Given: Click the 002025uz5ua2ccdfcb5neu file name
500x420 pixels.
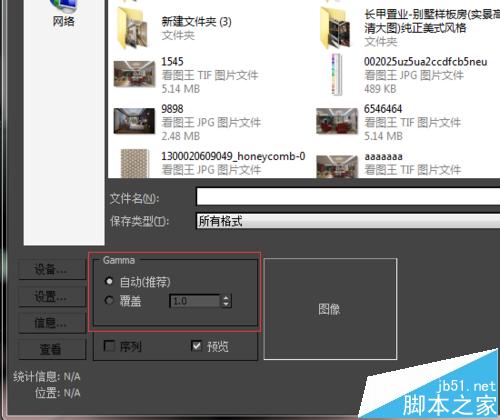Looking at the screenshot, I should coord(425,61).
